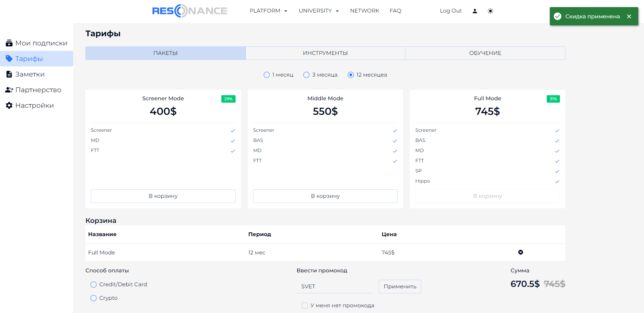This screenshot has width=644, height=313.
Task: Click the tariffs tag icon in the sidebar
Action: pyautogui.click(x=9, y=59)
